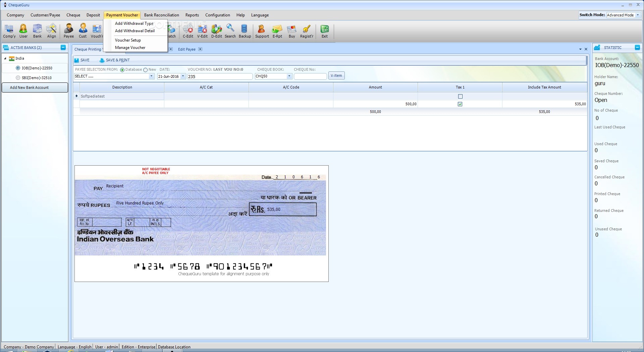
Task: Launch the Backup database tool
Action: pyautogui.click(x=245, y=31)
